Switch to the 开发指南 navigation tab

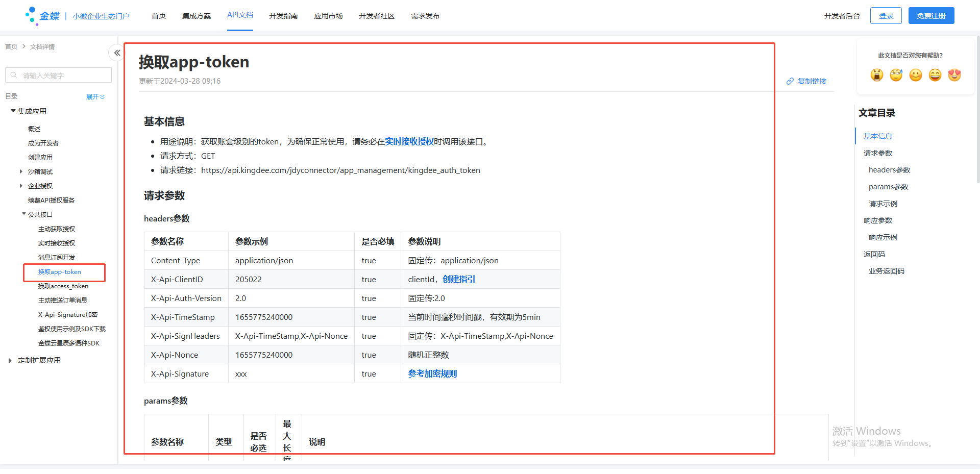[283, 16]
